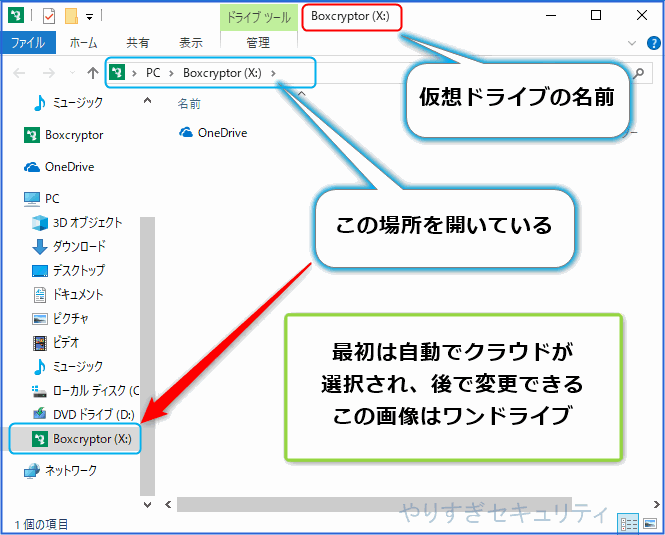Click the green Boxcryptor icon in navigation pane

click(x=32, y=135)
